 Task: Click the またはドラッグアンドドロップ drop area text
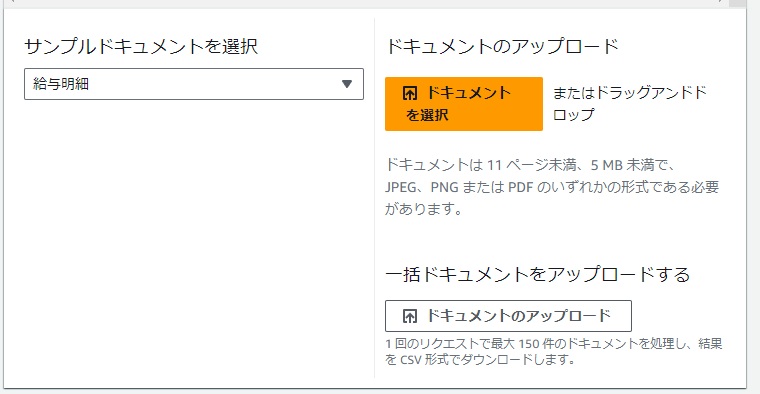630,103
